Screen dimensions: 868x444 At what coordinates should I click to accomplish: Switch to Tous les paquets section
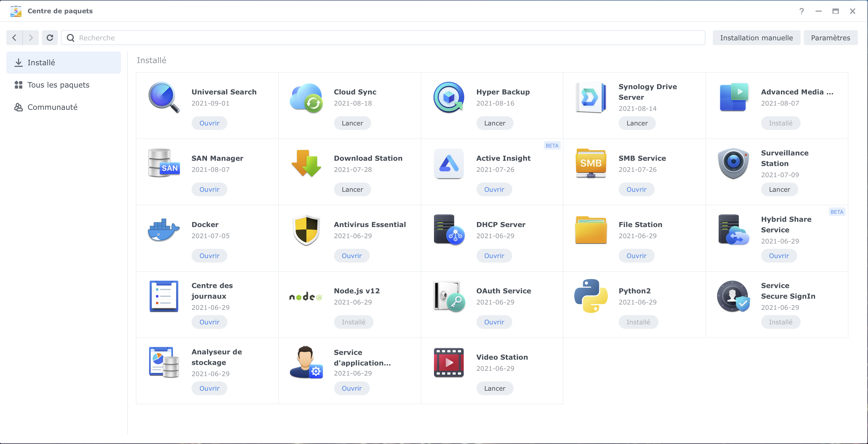(58, 85)
